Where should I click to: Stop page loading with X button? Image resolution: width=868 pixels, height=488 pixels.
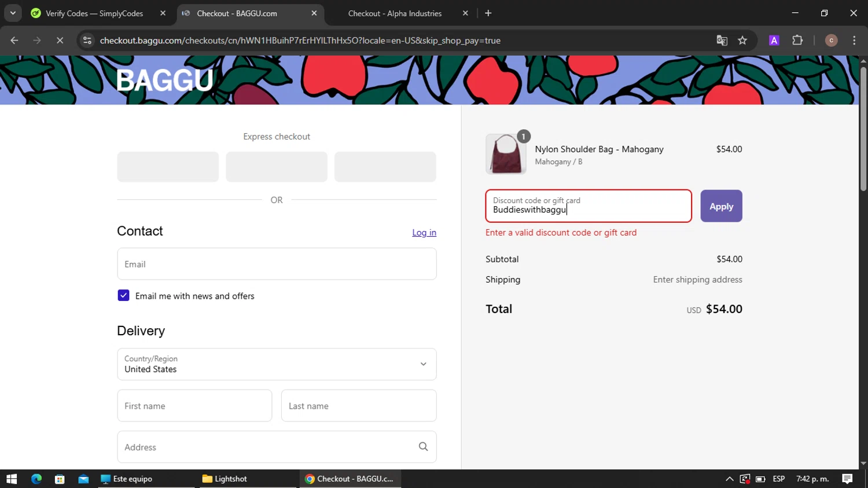60,41
